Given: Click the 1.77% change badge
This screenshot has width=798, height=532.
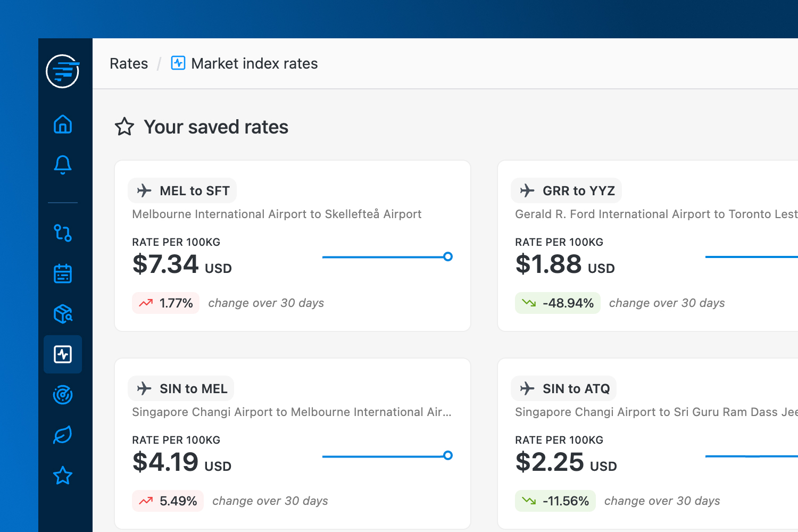Looking at the screenshot, I should pyautogui.click(x=165, y=303).
